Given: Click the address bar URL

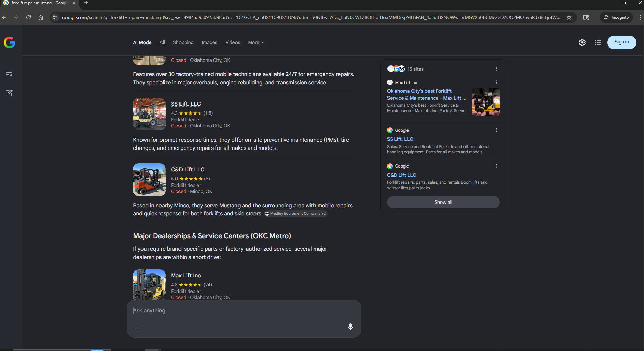Looking at the screenshot, I should click(x=311, y=17).
